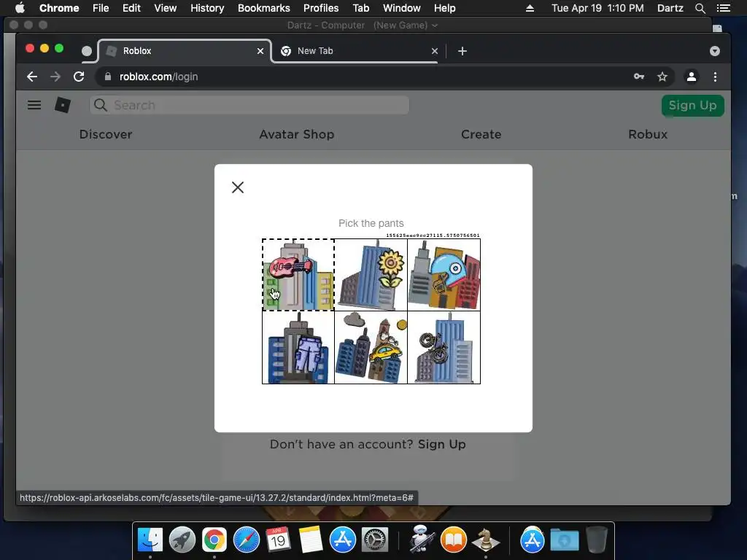The image size is (747, 560).
Task: Switch to the Roblox tab
Action: coord(185,51)
